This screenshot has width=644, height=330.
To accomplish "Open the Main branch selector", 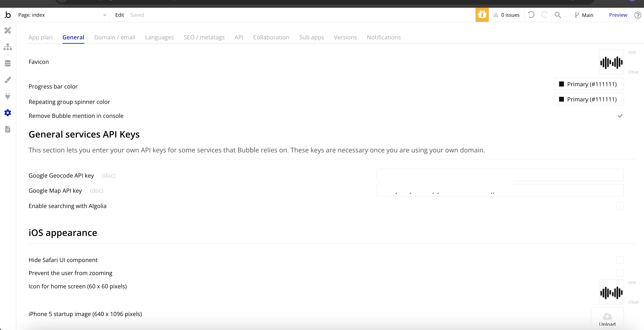I will click(584, 15).
